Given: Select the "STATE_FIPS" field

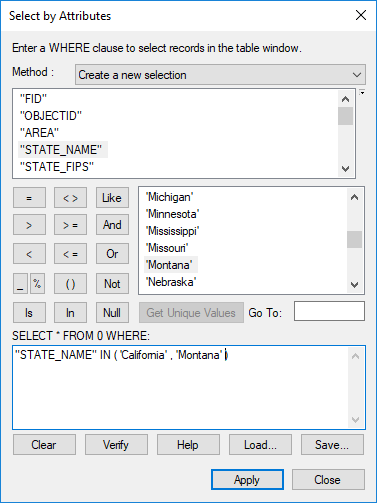Looking at the screenshot, I should (57, 167).
